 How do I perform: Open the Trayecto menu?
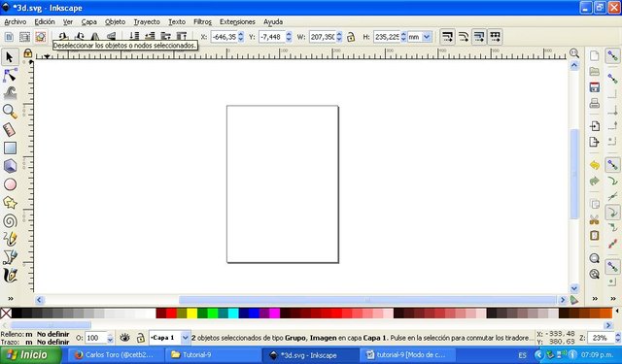click(x=147, y=21)
